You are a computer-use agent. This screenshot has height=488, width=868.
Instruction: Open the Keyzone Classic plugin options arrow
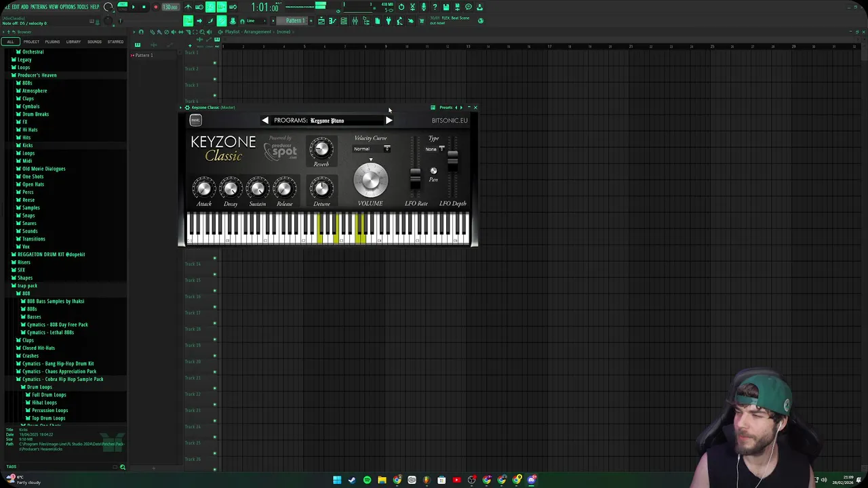(x=181, y=107)
